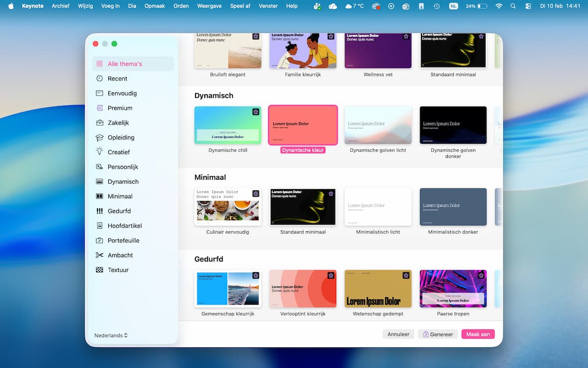Pick the Paarse tropen theme thumbnail
588x368 pixels.
[x=453, y=289]
